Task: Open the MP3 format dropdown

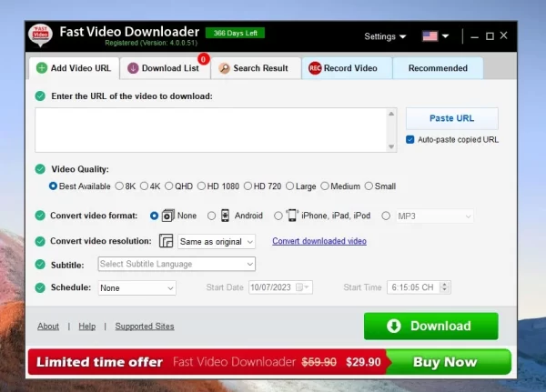Action: click(x=435, y=216)
